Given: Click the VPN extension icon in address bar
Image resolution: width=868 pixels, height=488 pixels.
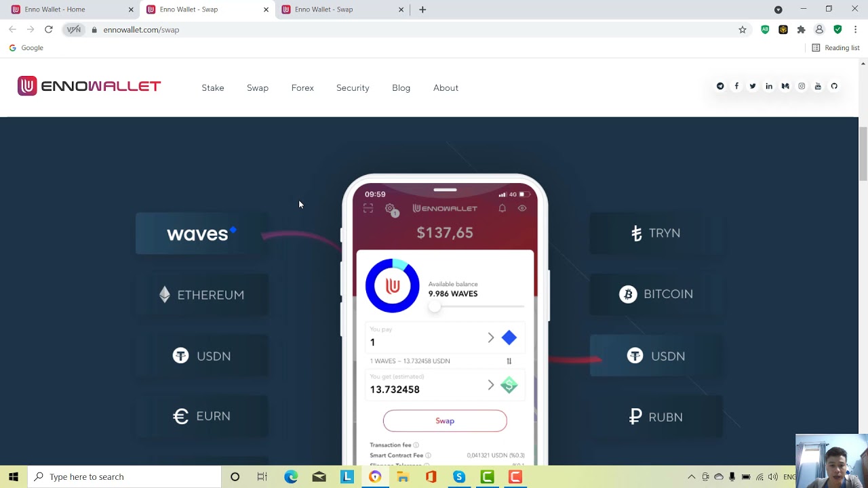Looking at the screenshot, I should click(x=74, y=30).
